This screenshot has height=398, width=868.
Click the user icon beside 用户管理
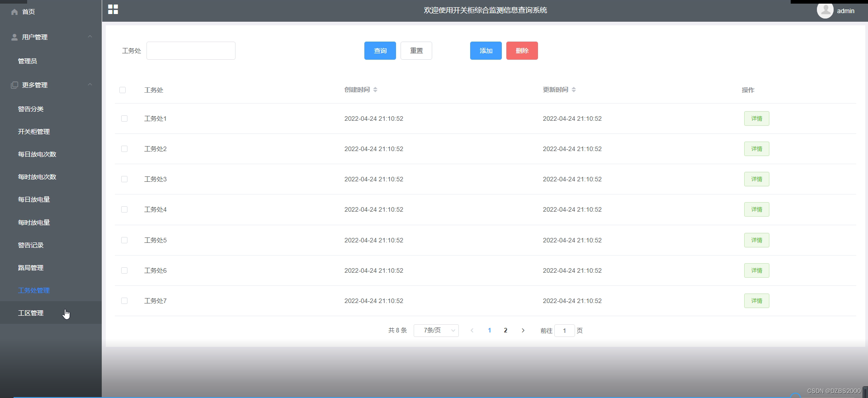tap(14, 37)
